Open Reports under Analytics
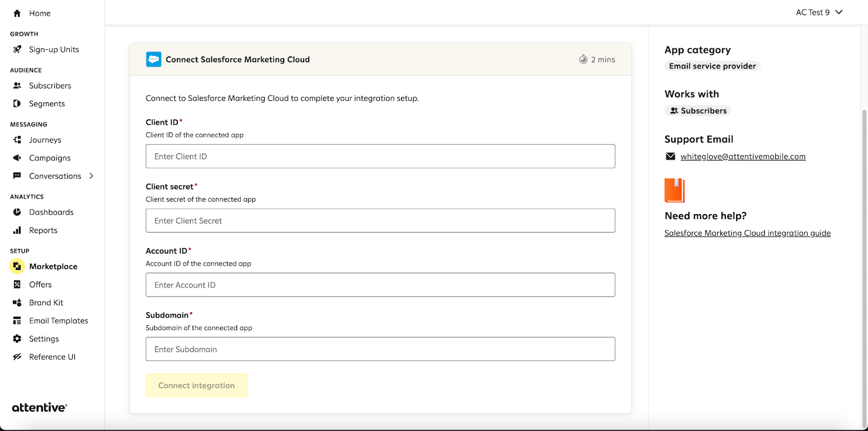The width and height of the screenshot is (868, 431). [x=43, y=230]
